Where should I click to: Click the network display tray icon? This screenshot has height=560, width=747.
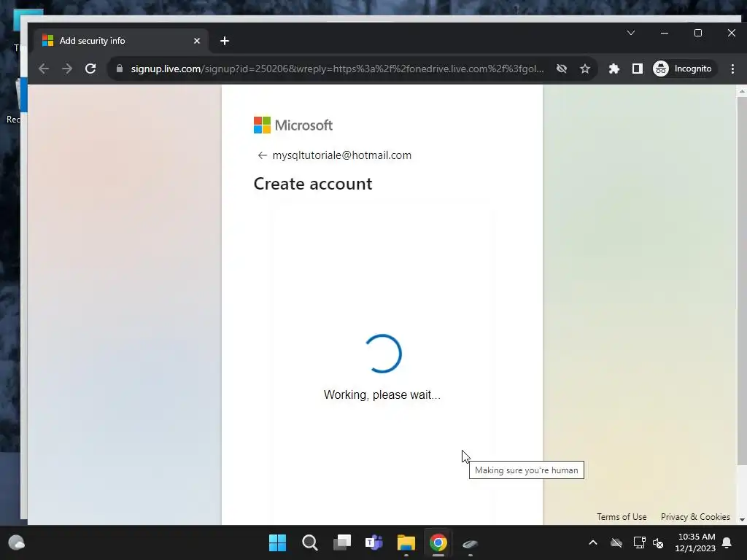coord(639,542)
